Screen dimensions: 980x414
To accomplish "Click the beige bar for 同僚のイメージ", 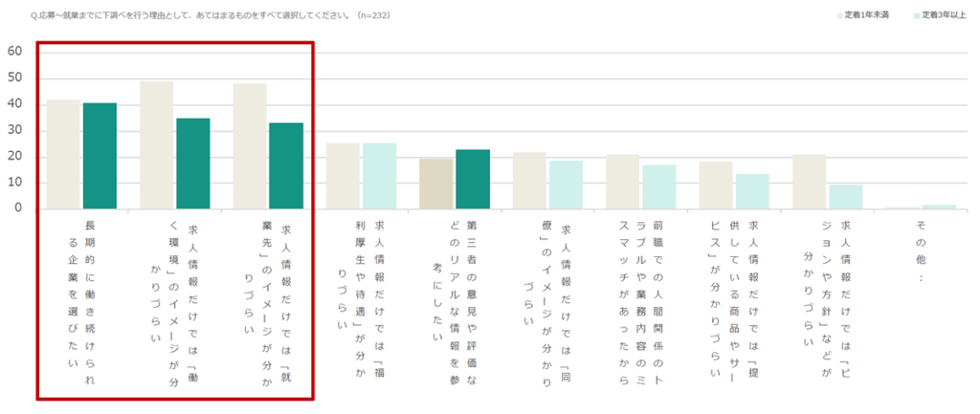I will point(529,181).
